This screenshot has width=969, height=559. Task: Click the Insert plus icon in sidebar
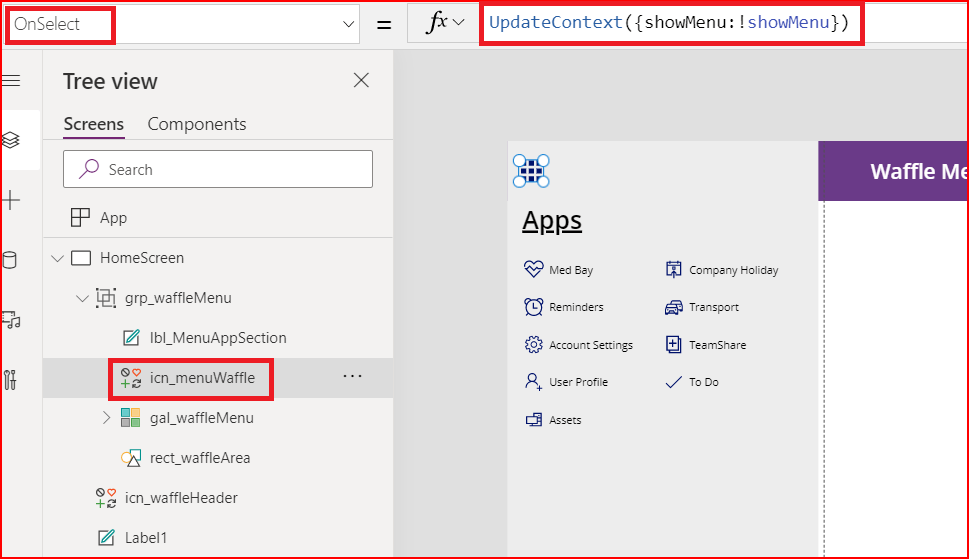[11, 201]
